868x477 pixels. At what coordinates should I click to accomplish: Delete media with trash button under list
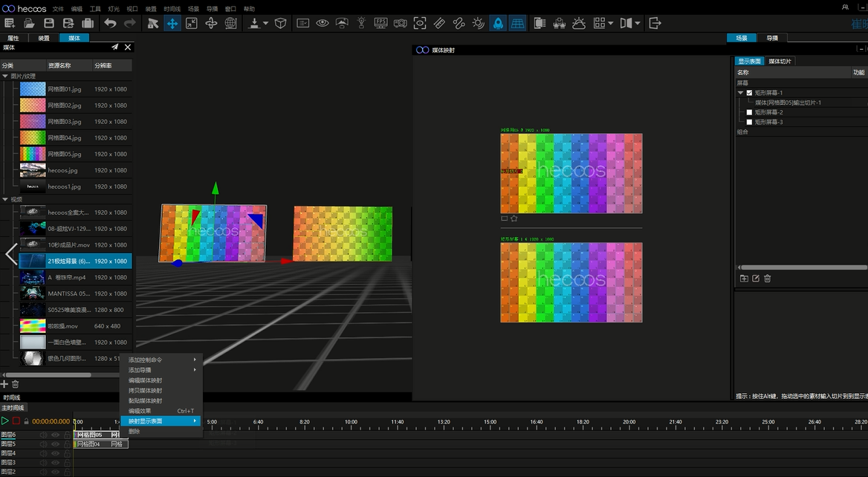pos(16,384)
